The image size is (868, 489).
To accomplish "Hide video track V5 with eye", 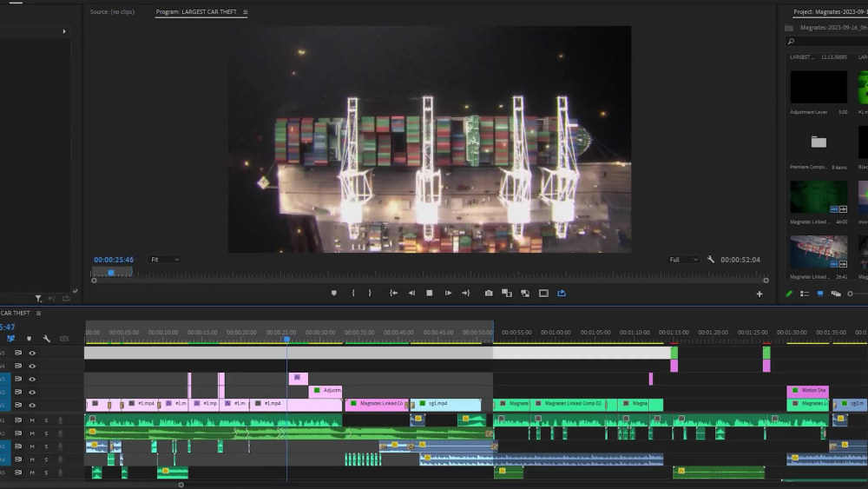I will pyautogui.click(x=32, y=353).
